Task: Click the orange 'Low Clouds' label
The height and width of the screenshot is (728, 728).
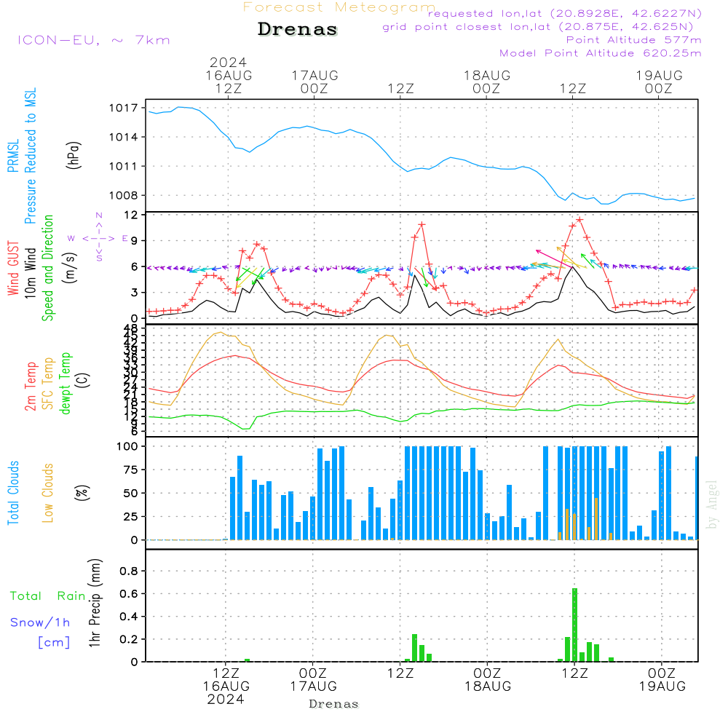Action: click(48, 493)
